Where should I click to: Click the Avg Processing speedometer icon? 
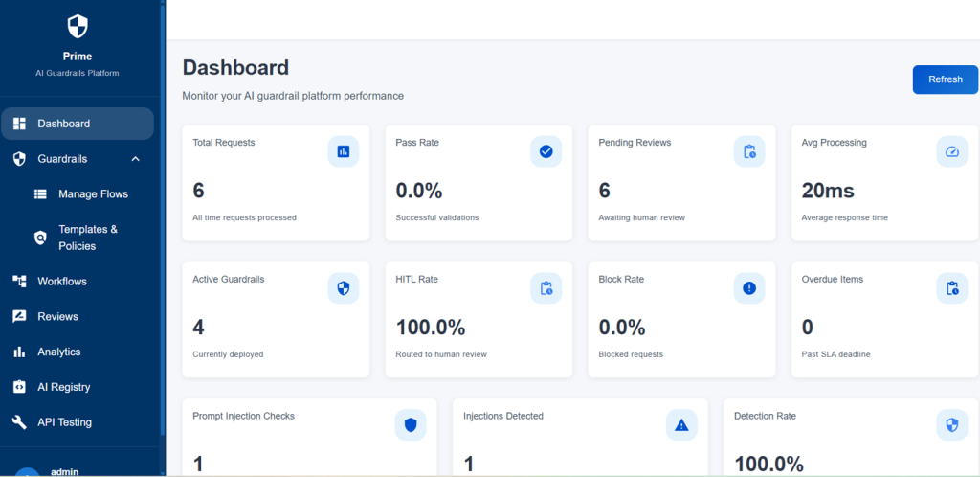click(951, 151)
